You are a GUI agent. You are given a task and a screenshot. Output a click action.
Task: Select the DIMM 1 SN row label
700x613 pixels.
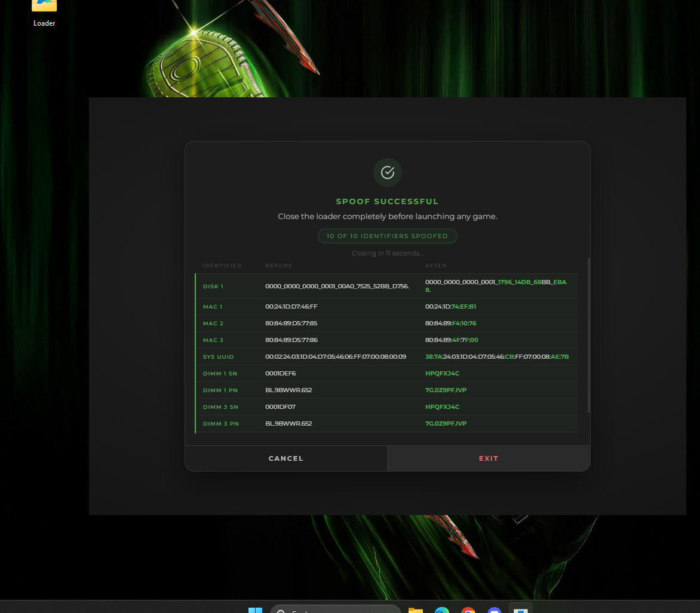click(220, 374)
